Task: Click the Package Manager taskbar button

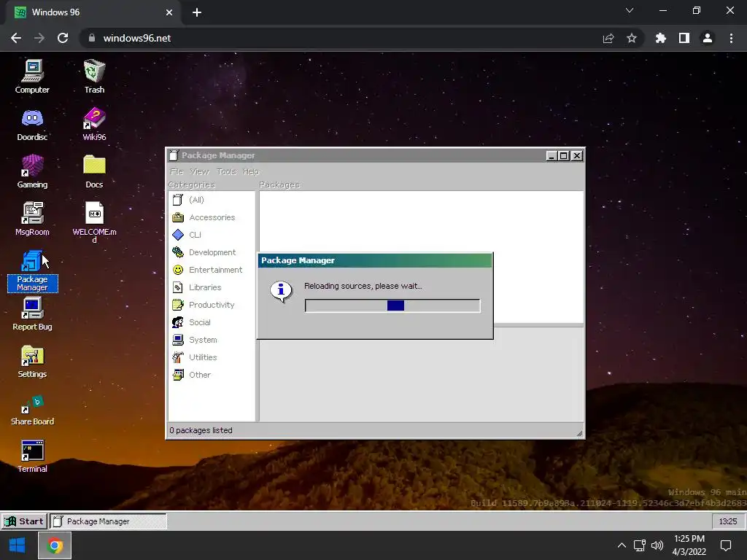Action: coord(108,521)
